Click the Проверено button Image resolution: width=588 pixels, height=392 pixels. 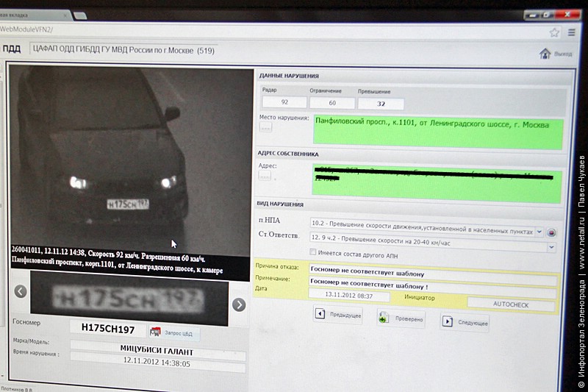[x=401, y=318]
